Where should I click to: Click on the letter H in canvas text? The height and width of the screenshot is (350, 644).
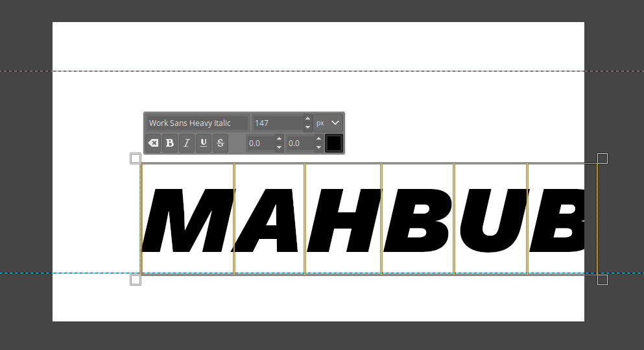344,220
